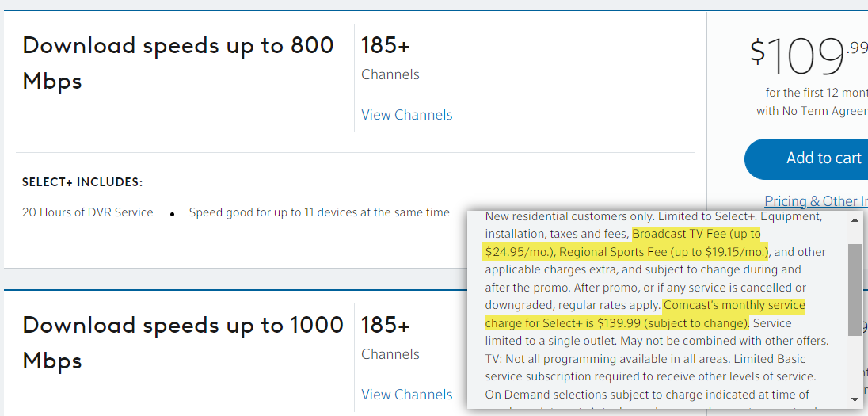Click the bullet dot between Select+ features
This screenshot has width=868, height=416.
point(172,214)
